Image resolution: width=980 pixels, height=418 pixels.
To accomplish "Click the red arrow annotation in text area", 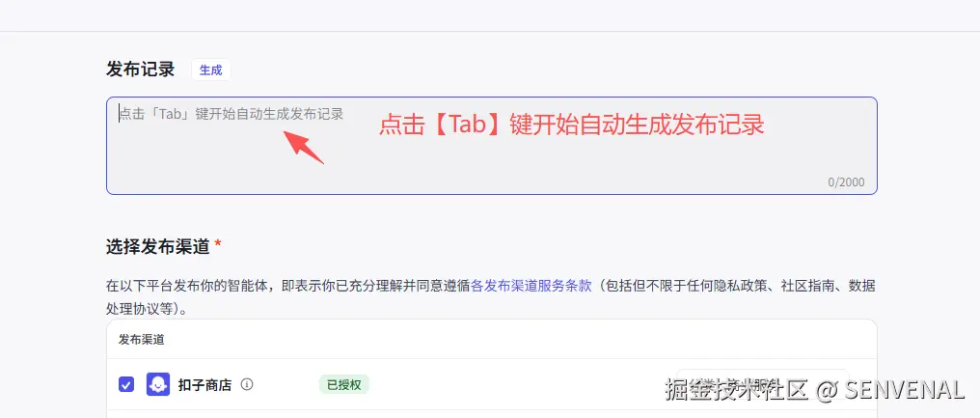I will click(x=304, y=147).
